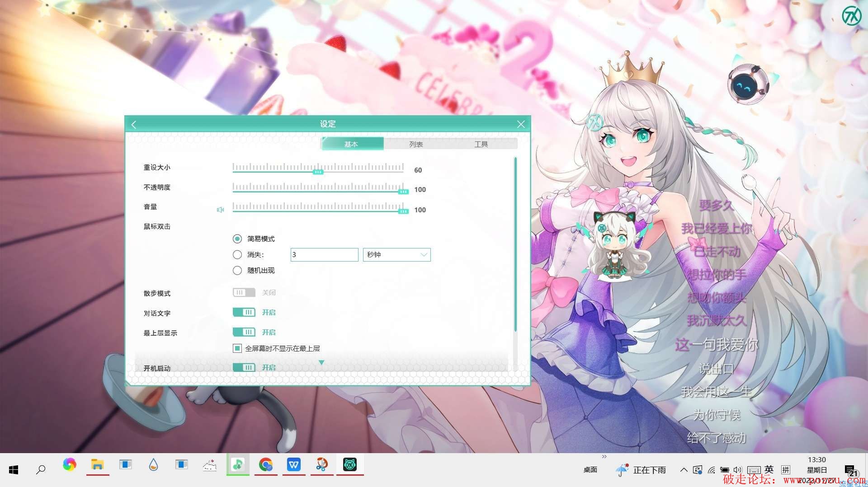Enable the 散步模式 toggle

tap(244, 292)
